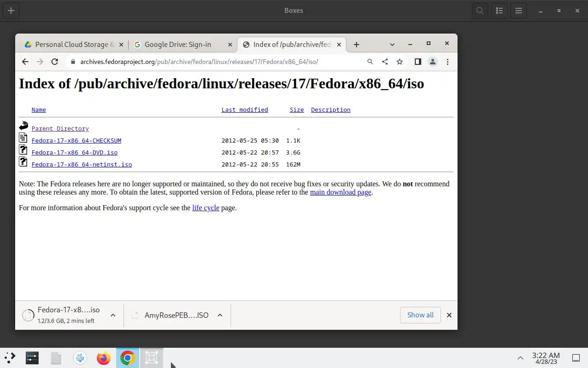Switch Boxes to list view

pyautogui.click(x=499, y=11)
